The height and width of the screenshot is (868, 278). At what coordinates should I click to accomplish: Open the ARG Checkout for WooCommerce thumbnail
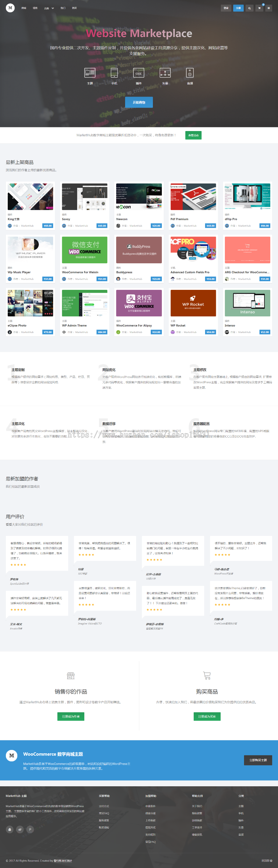247,250
